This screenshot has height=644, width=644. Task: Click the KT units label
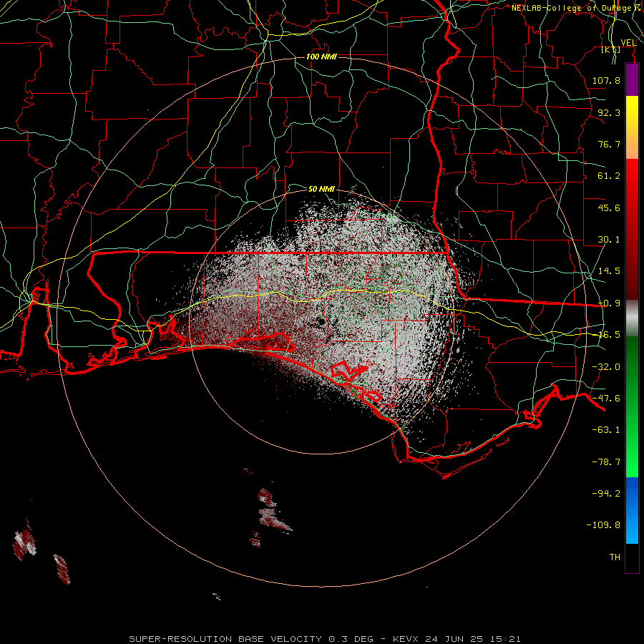(x=611, y=49)
